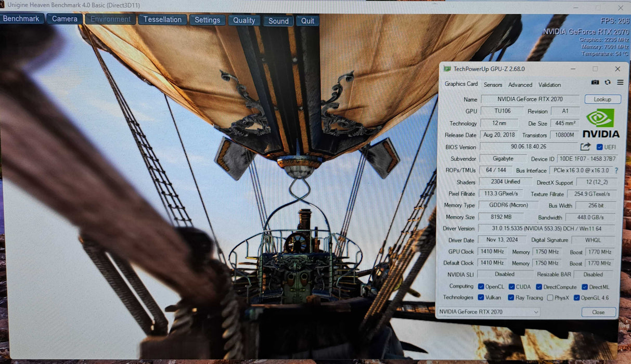Screen dimensions: 631x364
Task: Click the Subvendor value Gigabyte
Action: (x=503, y=159)
